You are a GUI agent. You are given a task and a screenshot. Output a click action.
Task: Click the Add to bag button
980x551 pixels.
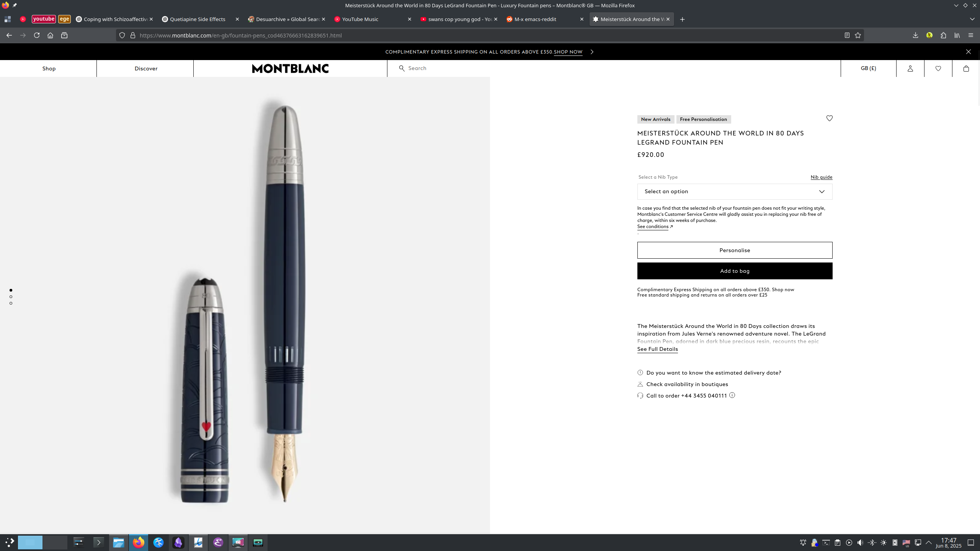click(x=735, y=271)
